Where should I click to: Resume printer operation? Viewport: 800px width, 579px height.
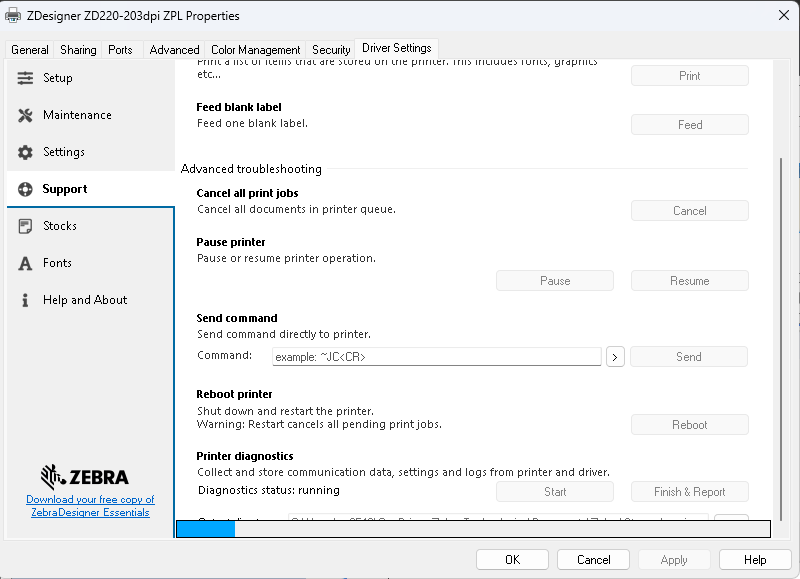(x=689, y=280)
